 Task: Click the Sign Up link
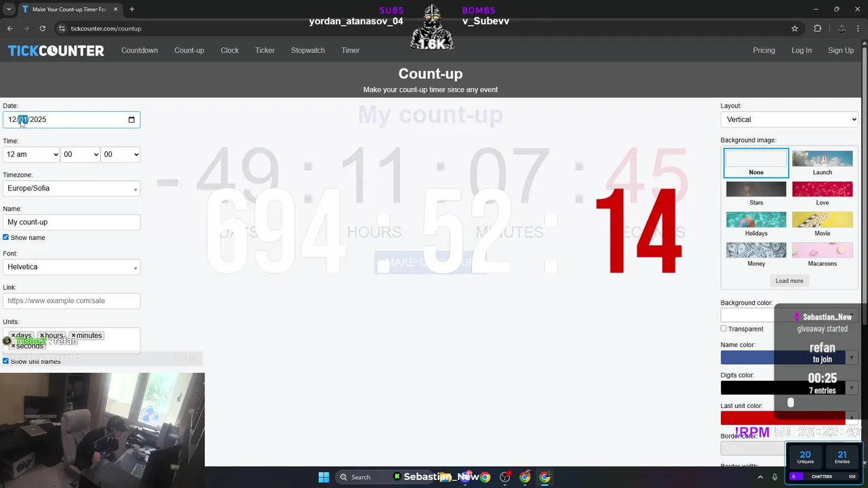coord(841,50)
